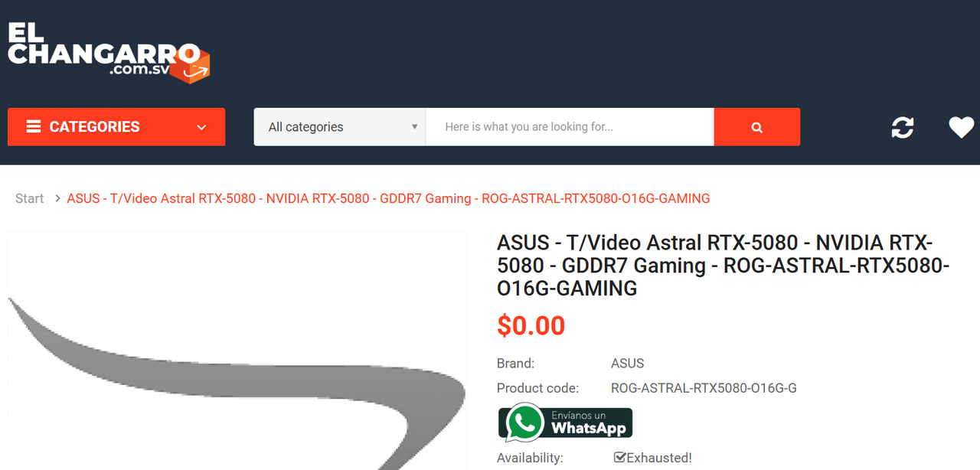Click the Envíanos un WhatsApp button

click(x=566, y=423)
